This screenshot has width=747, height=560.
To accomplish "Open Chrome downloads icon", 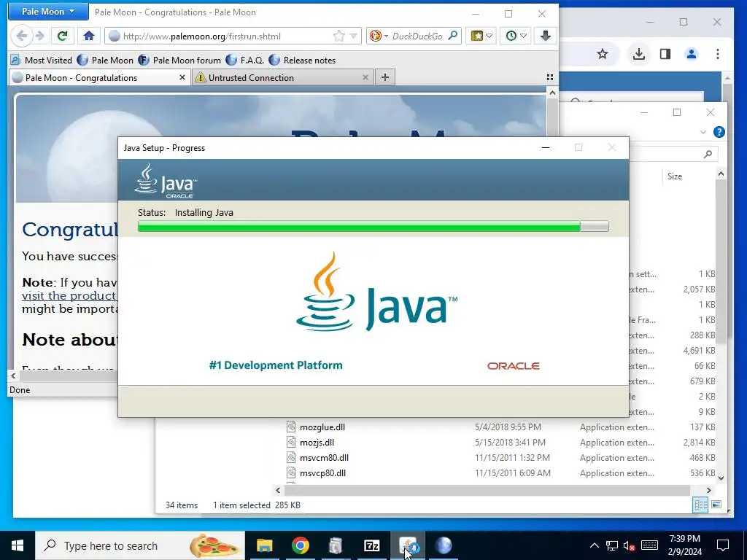I will pos(639,54).
